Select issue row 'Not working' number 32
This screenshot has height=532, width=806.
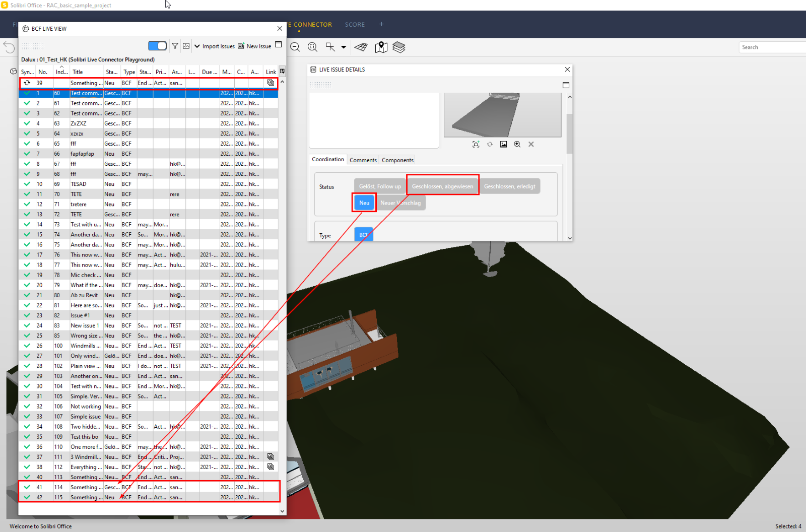[149, 406]
